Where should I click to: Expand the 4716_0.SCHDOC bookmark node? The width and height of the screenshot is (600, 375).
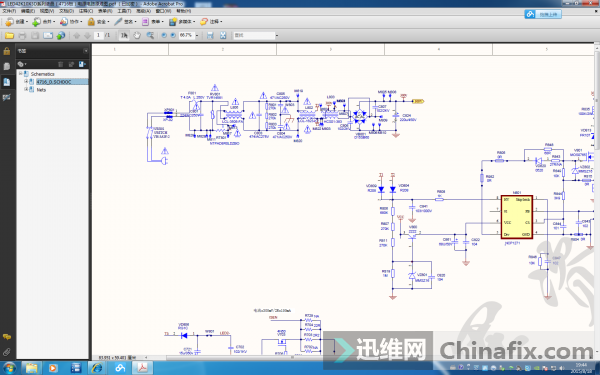click(x=26, y=82)
